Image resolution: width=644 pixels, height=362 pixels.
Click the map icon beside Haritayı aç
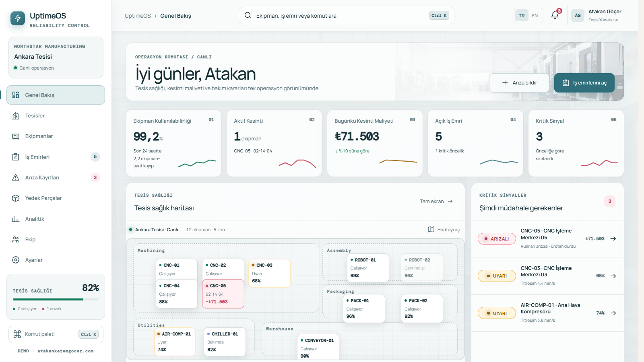click(431, 229)
